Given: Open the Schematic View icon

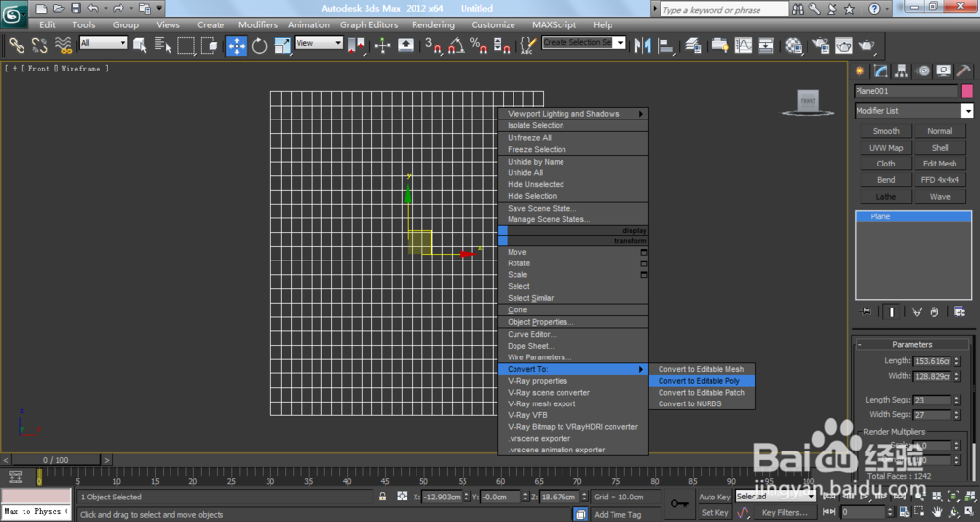Looking at the screenshot, I should point(766,46).
